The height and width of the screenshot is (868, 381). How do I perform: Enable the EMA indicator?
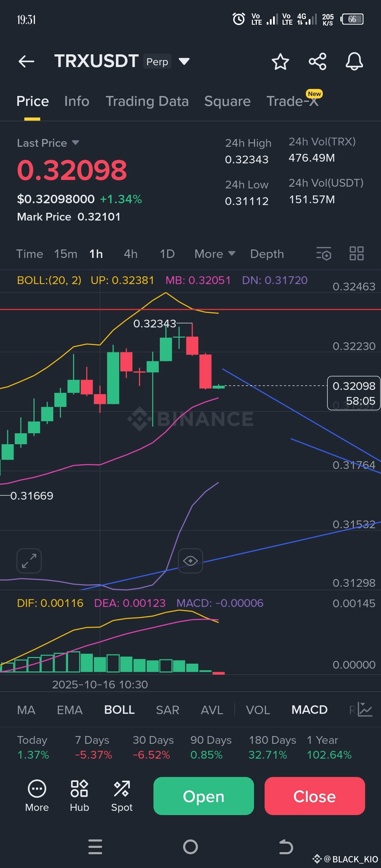(x=69, y=710)
